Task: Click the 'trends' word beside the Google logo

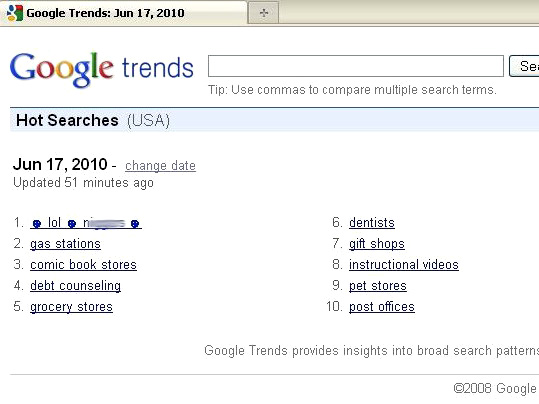Action: point(158,67)
